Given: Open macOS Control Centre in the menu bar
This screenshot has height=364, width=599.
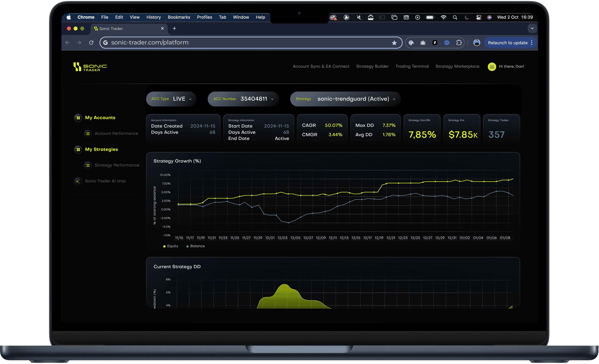Looking at the screenshot, I should [x=478, y=17].
